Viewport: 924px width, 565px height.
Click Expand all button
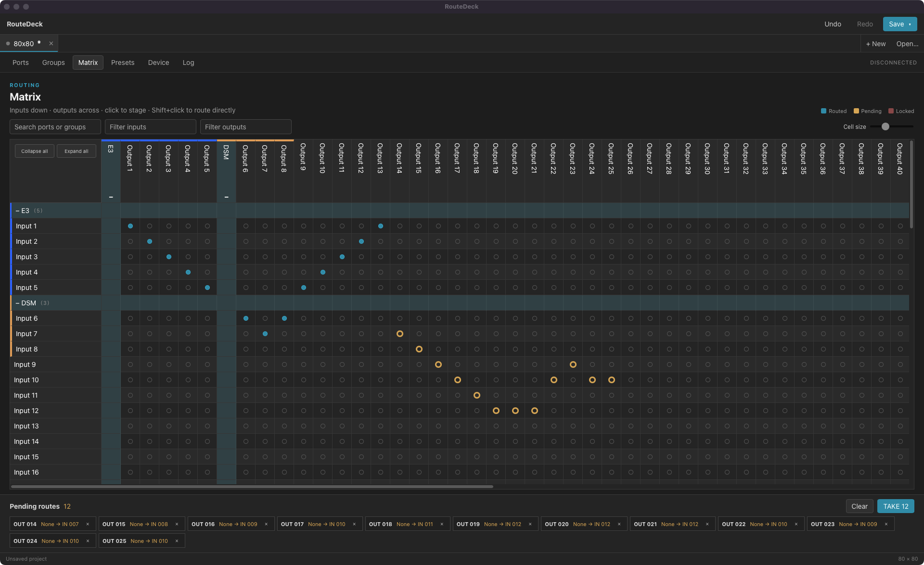point(77,151)
